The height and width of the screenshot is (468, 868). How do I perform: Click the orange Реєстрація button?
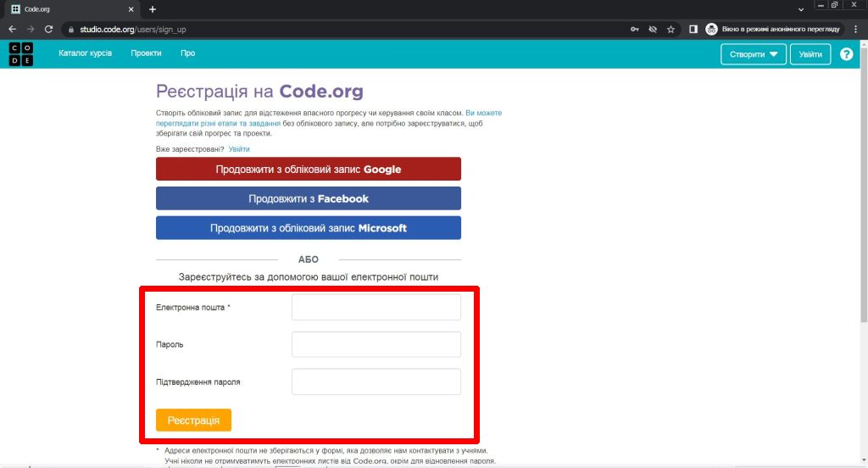tap(193, 421)
